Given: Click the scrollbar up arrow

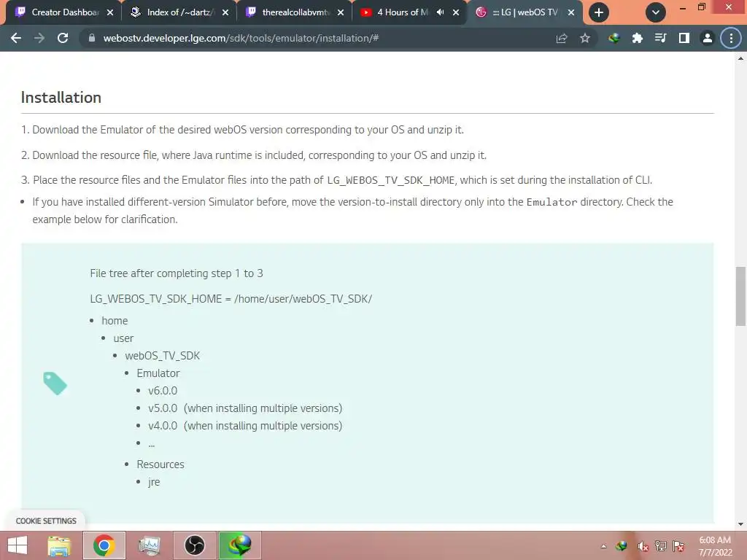Looking at the screenshot, I should (740, 58).
